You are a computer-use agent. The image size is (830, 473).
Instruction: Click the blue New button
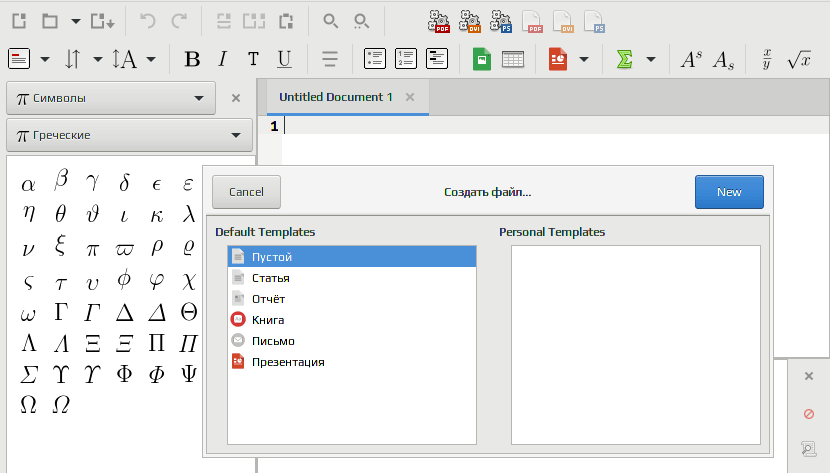[x=729, y=192]
